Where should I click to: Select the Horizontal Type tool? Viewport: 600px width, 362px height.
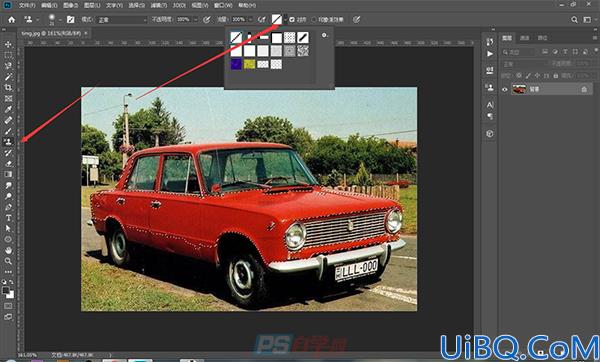point(8,218)
